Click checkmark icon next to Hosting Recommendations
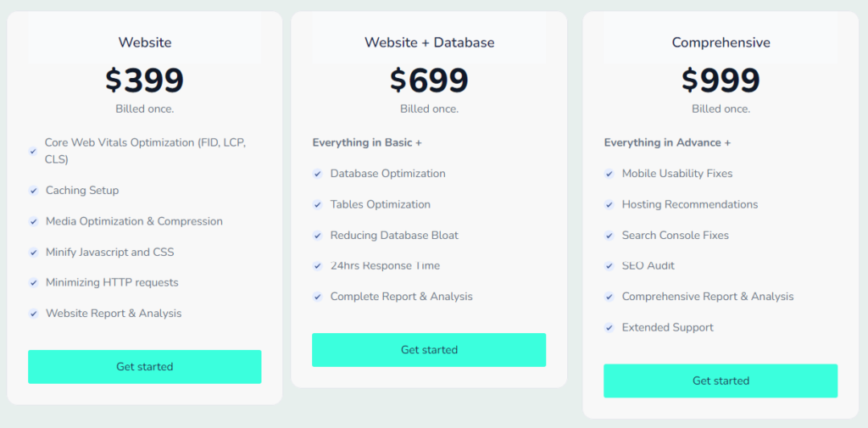Screen dimensions: 868x428 [x=609, y=205]
